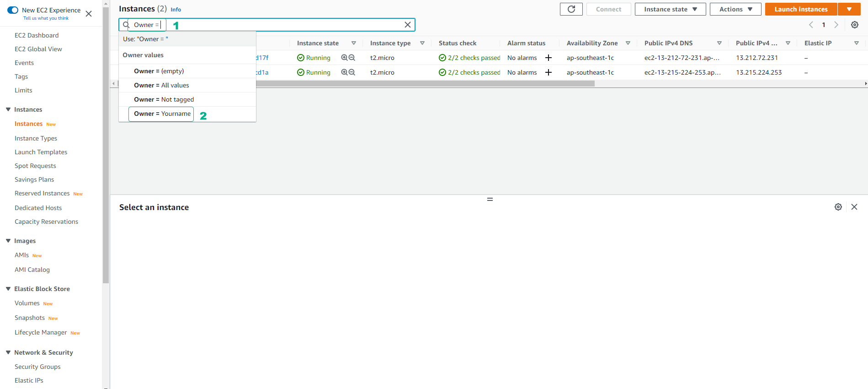Close the Select an instance panel

(854, 207)
